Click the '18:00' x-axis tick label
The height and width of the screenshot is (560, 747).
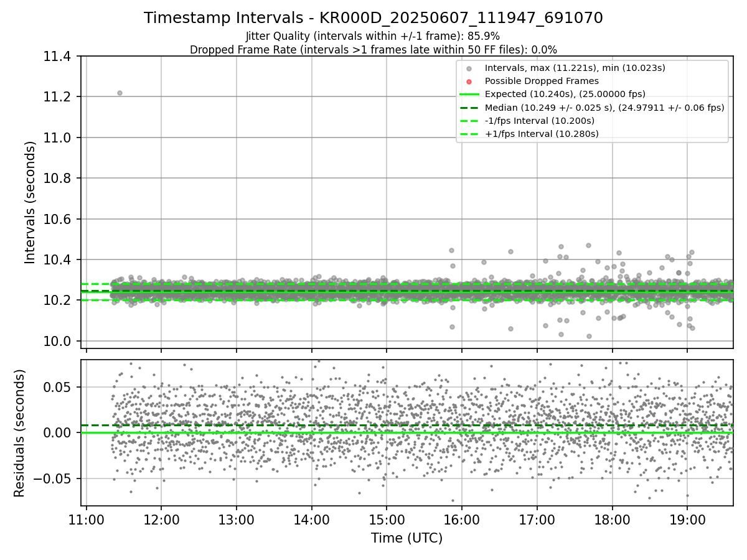[x=612, y=519]
